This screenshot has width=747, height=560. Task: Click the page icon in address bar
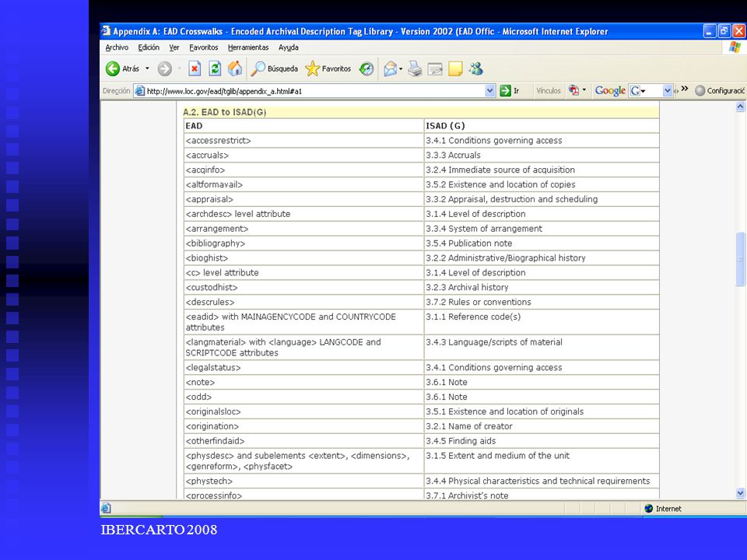139,90
